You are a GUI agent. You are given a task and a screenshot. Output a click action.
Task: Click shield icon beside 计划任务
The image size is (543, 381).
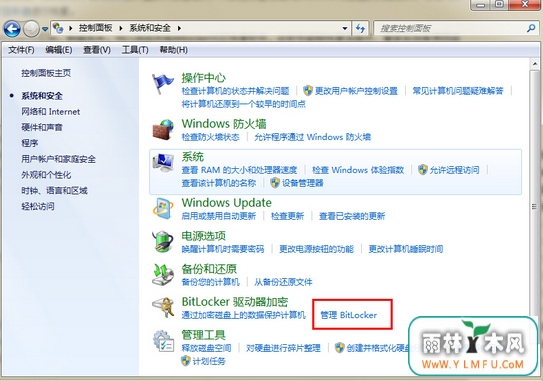(186, 361)
